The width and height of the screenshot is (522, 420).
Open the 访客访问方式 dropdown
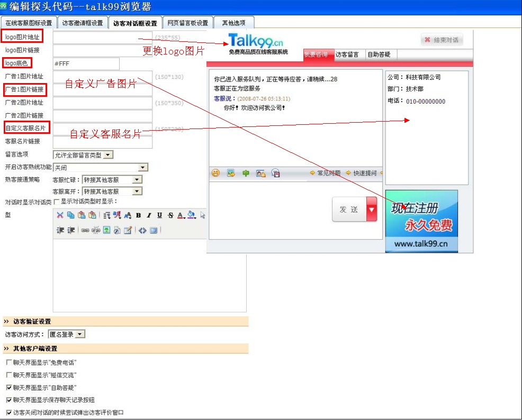coord(67,334)
